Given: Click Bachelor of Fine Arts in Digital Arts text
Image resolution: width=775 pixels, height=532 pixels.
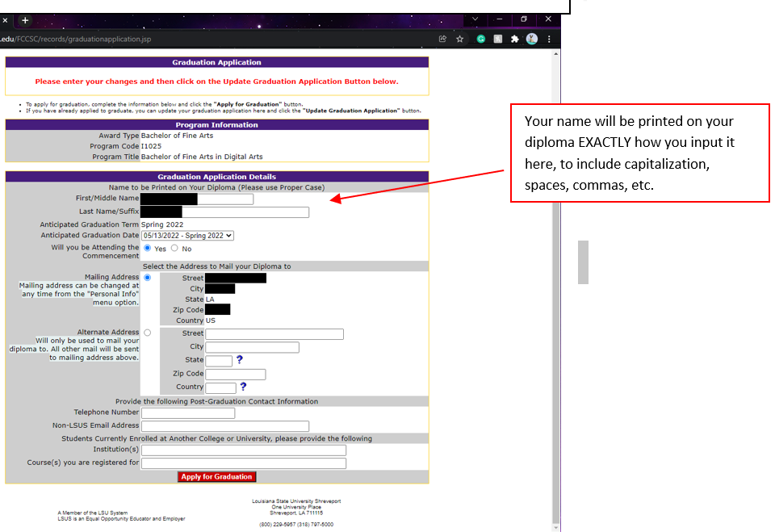Looking at the screenshot, I should [202, 157].
